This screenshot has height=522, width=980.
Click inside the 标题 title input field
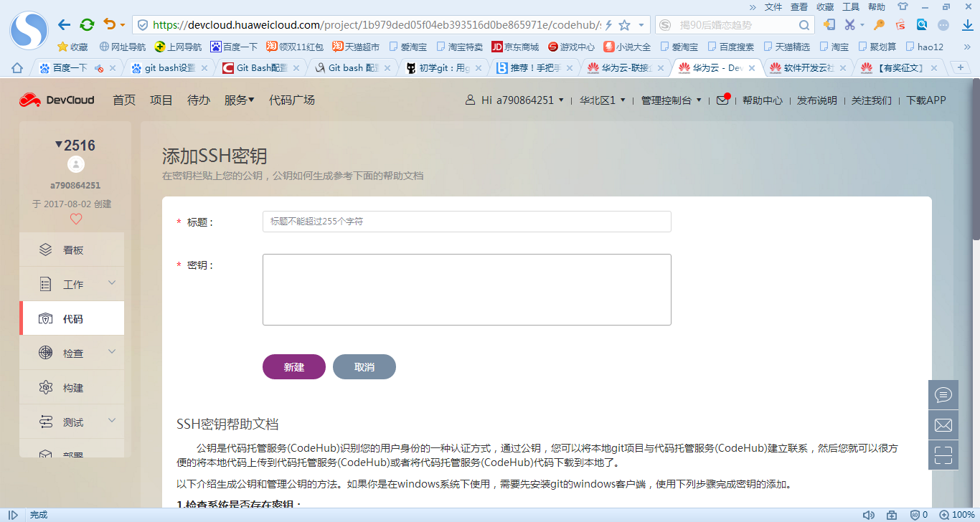[x=466, y=221]
